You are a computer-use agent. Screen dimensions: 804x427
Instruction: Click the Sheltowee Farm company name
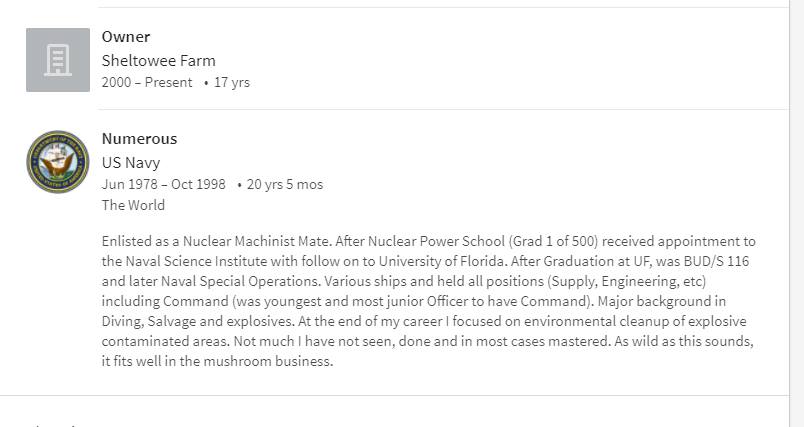coord(158,60)
